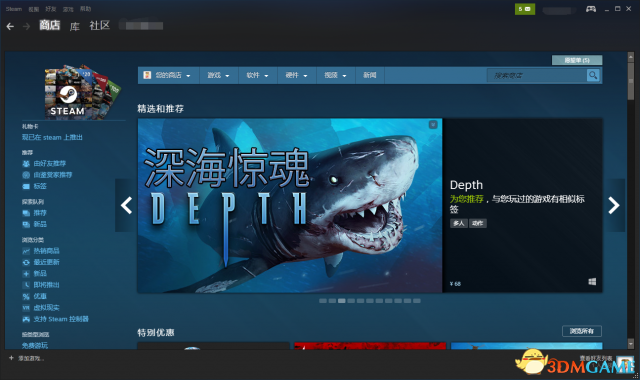Viewport: 640px width, 380px height.
Task: Open the 视图 (View) menu
Action: click(x=33, y=9)
